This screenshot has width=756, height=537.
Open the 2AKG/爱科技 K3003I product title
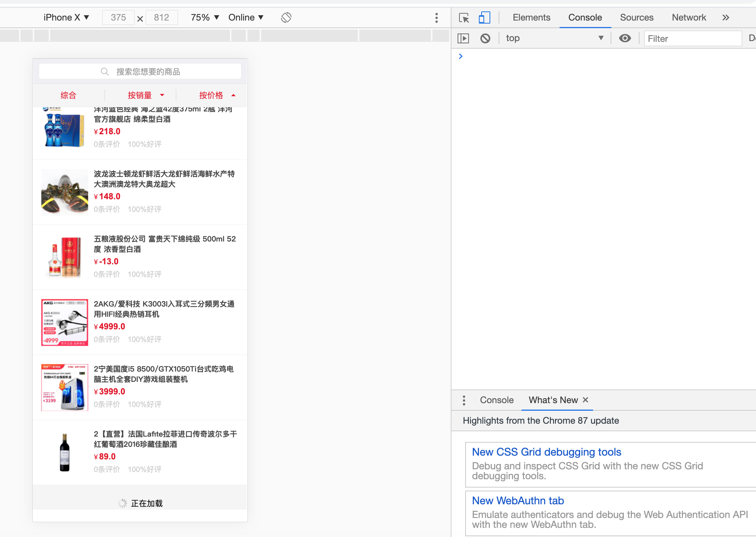pyautogui.click(x=164, y=309)
